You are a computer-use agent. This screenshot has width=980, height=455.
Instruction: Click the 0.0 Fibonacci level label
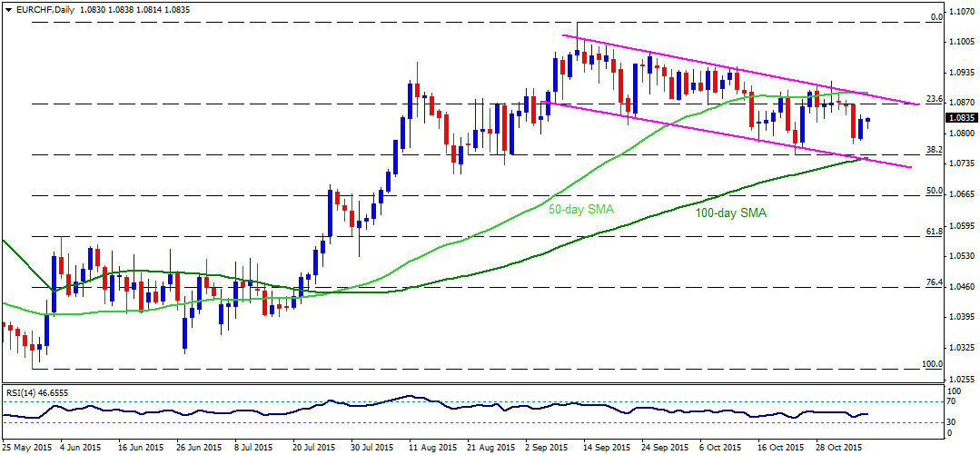pos(937,17)
